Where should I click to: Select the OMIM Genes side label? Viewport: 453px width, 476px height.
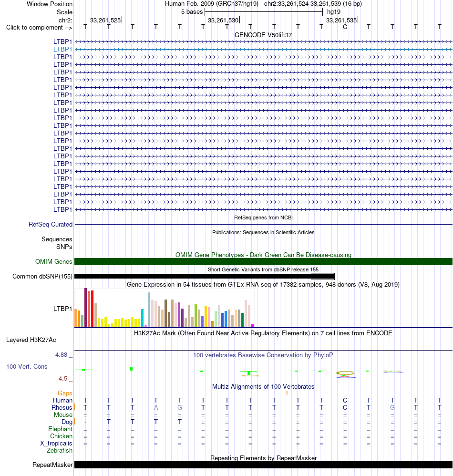pyautogui.click(x=54, y=261)
